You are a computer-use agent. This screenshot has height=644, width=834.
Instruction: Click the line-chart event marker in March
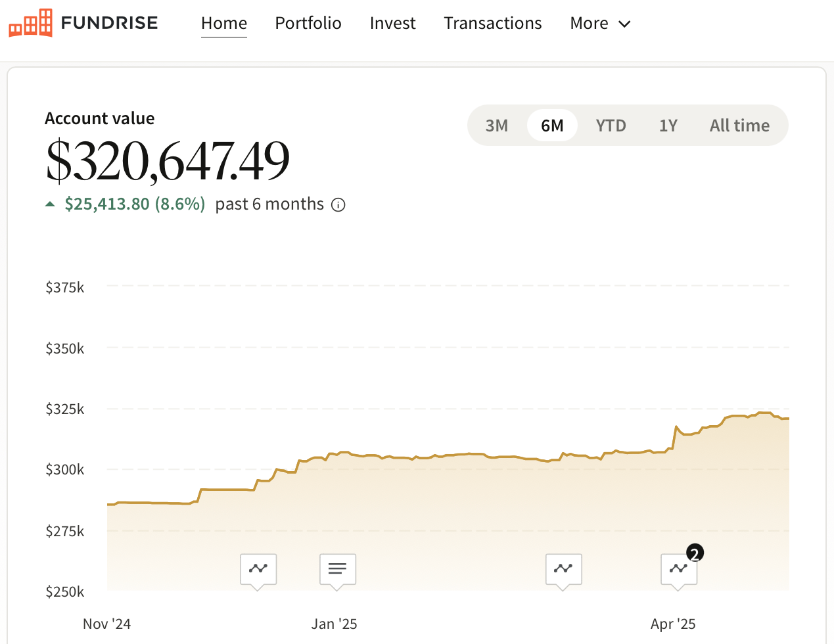click(563, 569)
